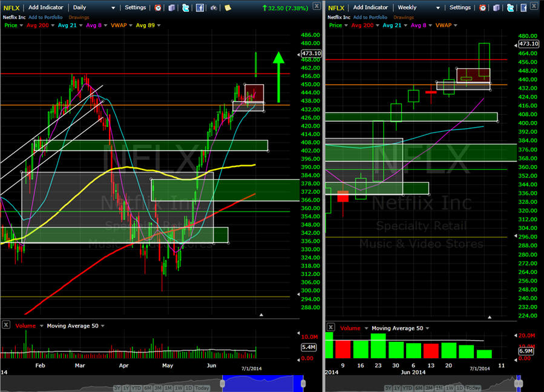Screen dimensions: 544x392
Task: Click the stacked documents icon in Weekly chart
Action: [x=496, y=8]
